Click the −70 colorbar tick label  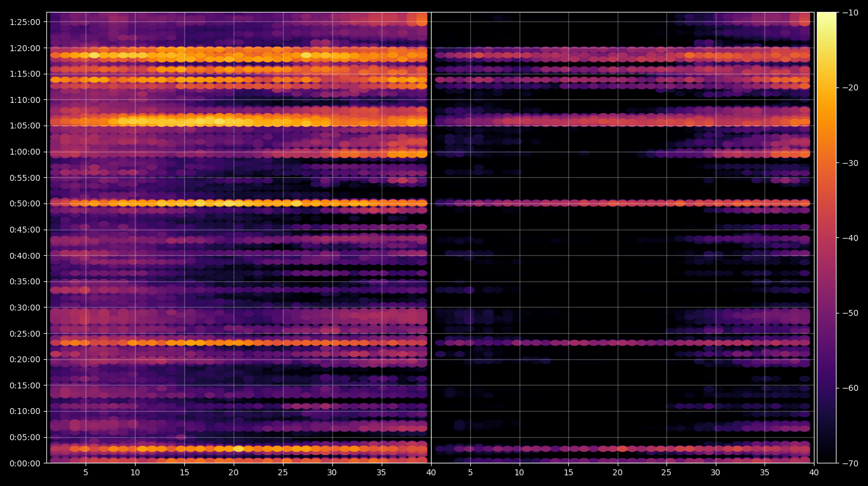point(850,463)
